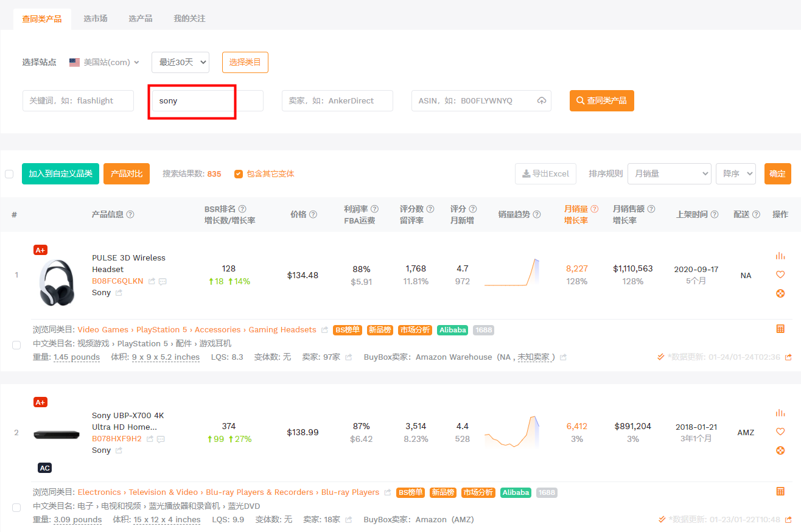Click lifebuoy icon in Sony UBP-X700 row

pyautogui.click(x=780, y=450)
